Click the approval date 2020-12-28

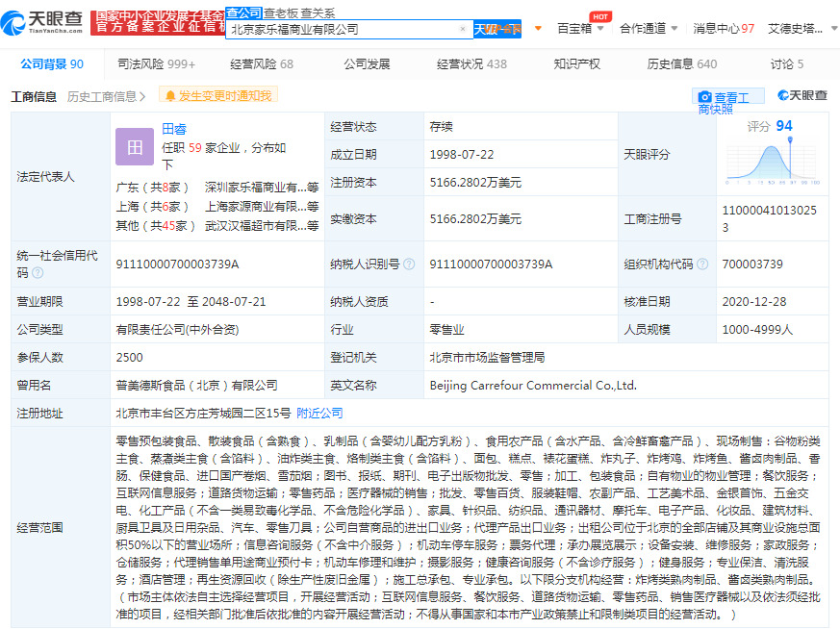click(x=754, y=301)
